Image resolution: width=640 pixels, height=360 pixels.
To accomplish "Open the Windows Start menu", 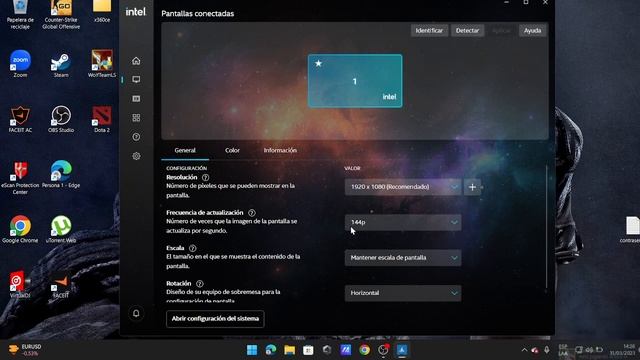I will pos(252,350).
